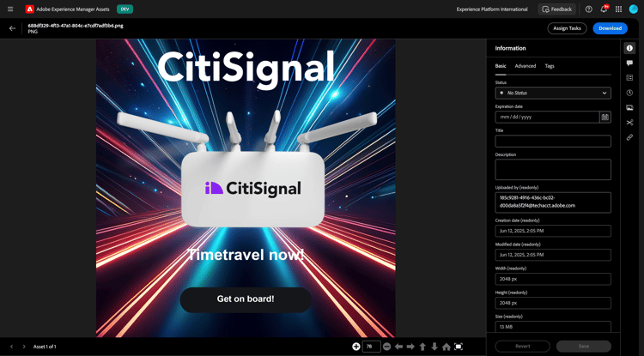This screenshot has height=356, width=644.
Task: Click the DEV environment badge
Action: coord(125,9)
